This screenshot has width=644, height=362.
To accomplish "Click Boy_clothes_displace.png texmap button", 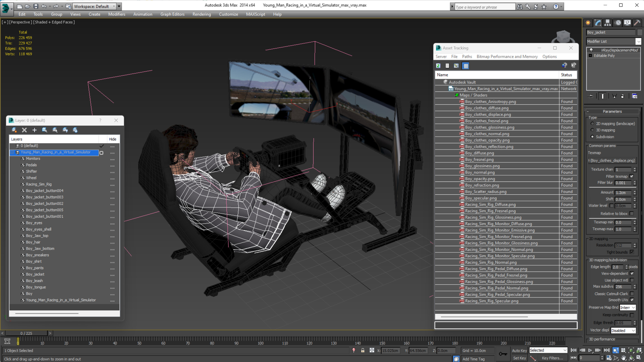I will pos(612,160).
